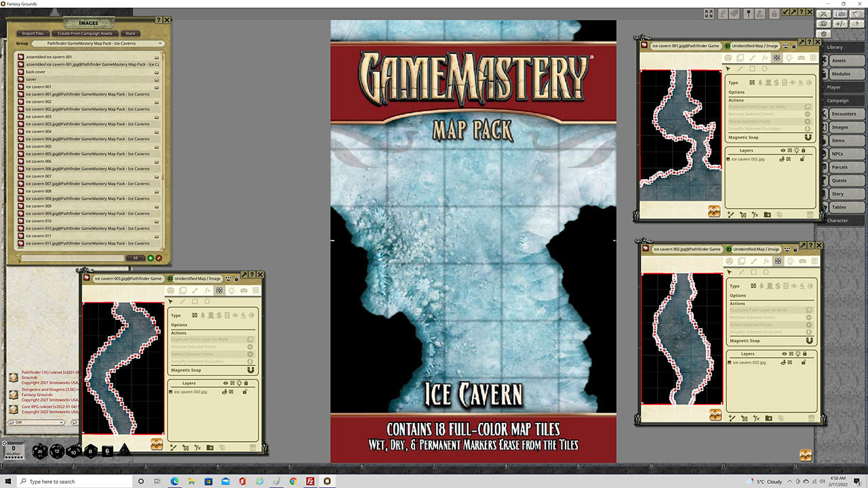Pick the rectangle draw tool in ice cavern 003 window

click(x=195, y=302)
